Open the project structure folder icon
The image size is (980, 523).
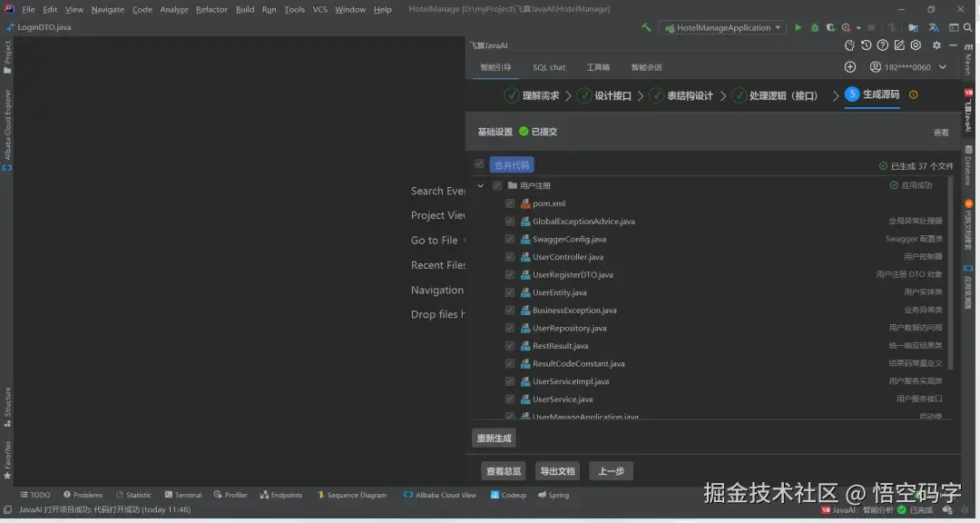pos(913,27)
